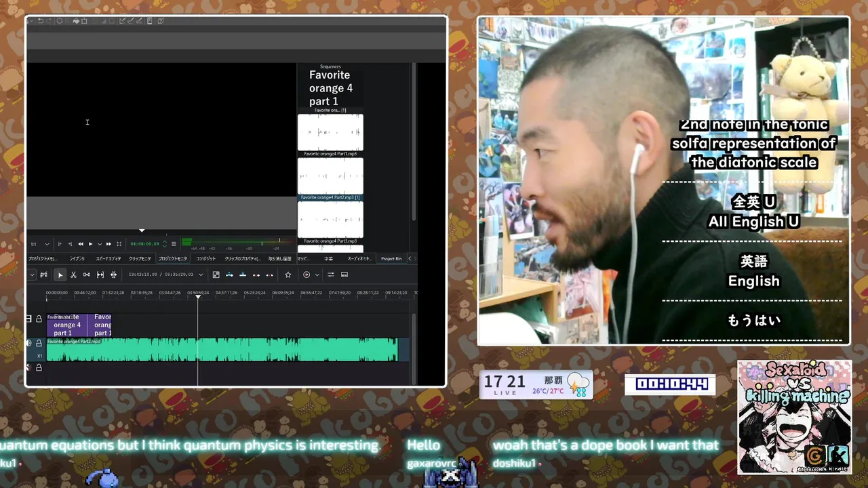Open the コンポジット tab

coord(205,259)
